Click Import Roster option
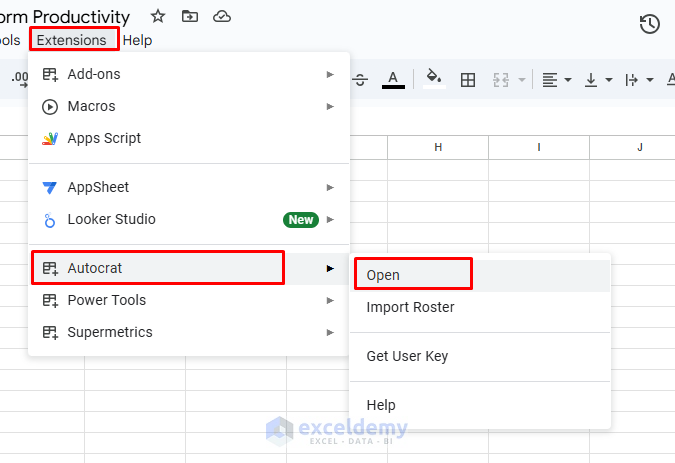 pos(410,307)
